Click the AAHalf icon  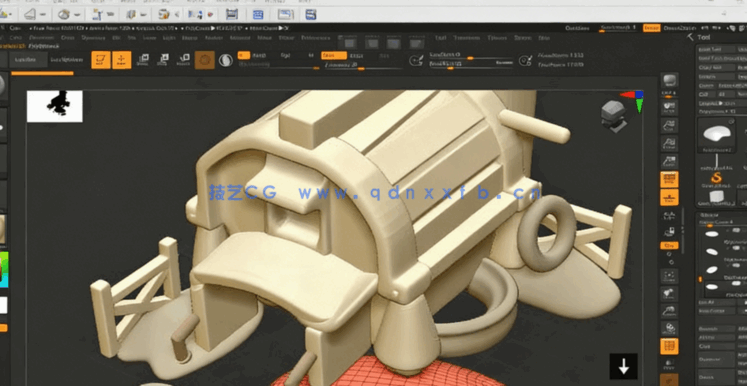tap(669, 162)
